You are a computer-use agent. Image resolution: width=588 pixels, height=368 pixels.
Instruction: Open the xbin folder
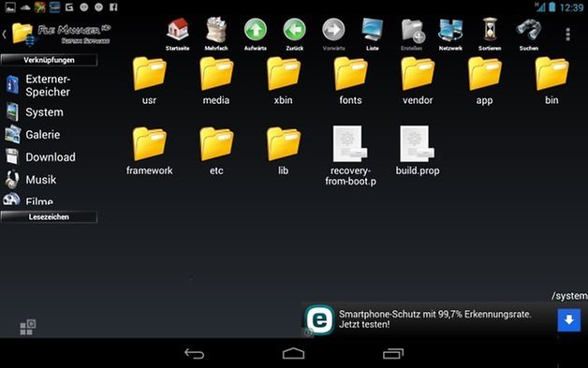283,81
